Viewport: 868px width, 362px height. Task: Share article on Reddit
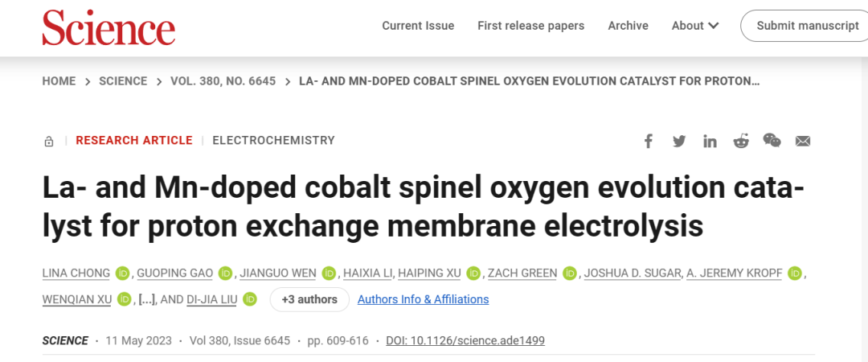(741, 142)
